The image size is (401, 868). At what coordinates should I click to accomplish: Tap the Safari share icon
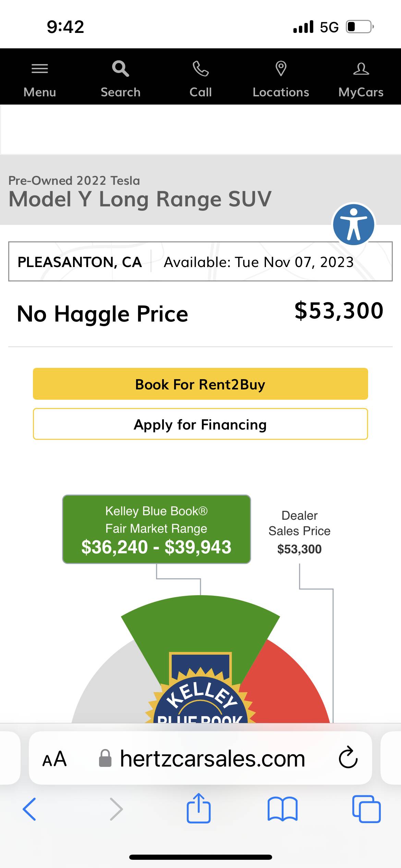pos(199,808)
